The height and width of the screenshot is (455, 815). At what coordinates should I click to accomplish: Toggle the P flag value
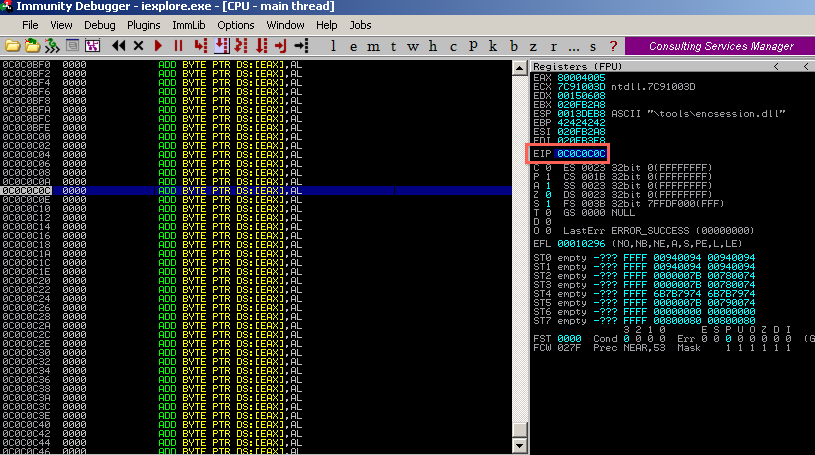pos(548,177)
